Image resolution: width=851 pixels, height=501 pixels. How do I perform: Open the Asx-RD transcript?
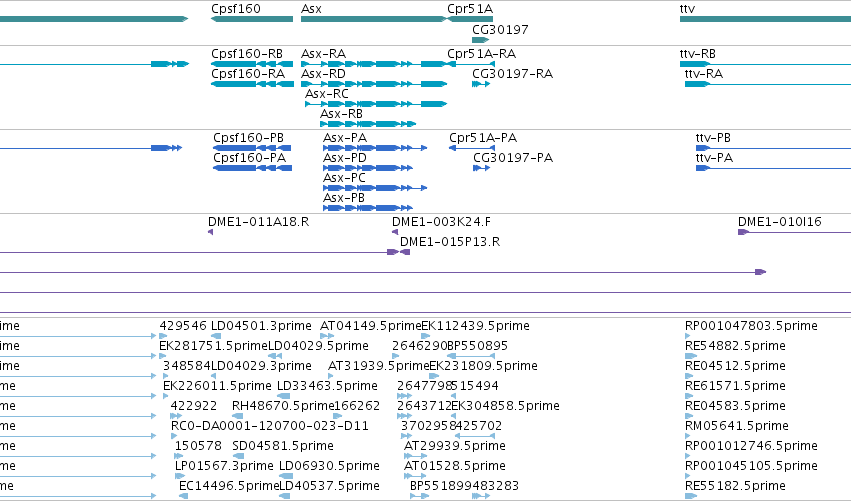323,74
